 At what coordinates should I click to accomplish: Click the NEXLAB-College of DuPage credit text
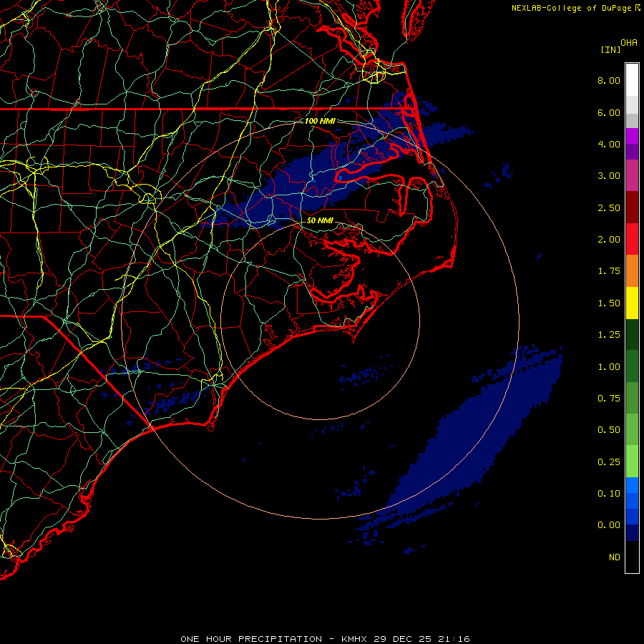[x=572, y=8]
